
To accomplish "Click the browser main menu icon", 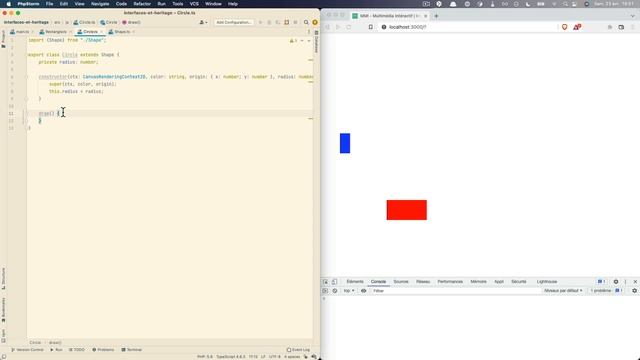I will tap(633, 27).
